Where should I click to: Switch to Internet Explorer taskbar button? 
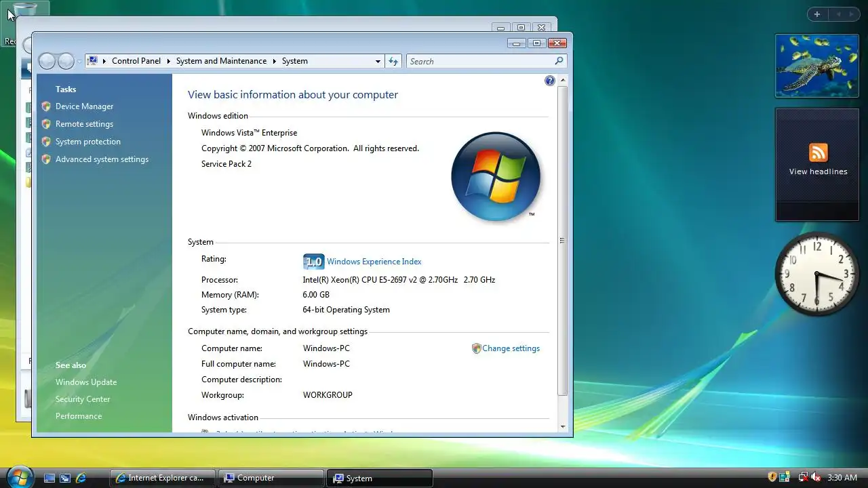(162, 478)
